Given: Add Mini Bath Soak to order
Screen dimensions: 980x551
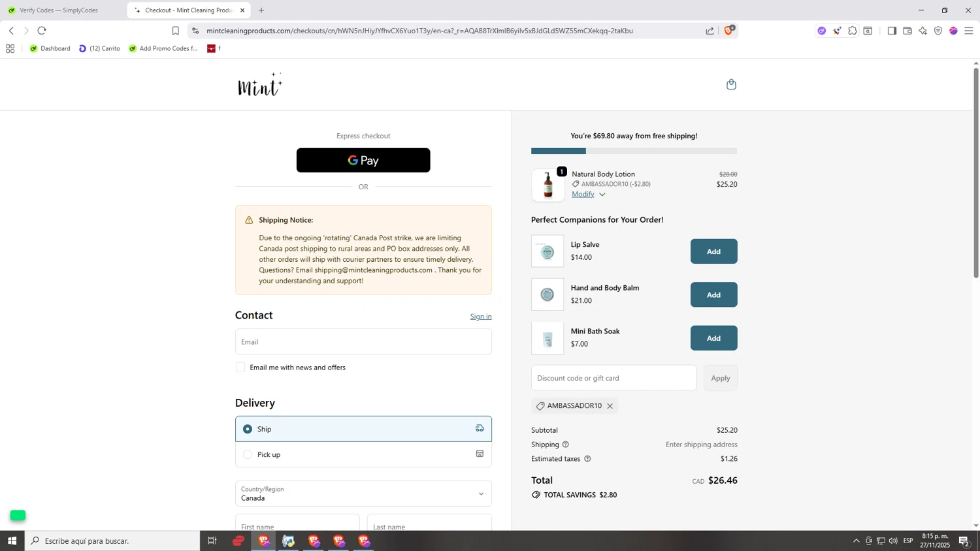Looking at the screenshot, I should pyautogui.click(x=713, y=338).
